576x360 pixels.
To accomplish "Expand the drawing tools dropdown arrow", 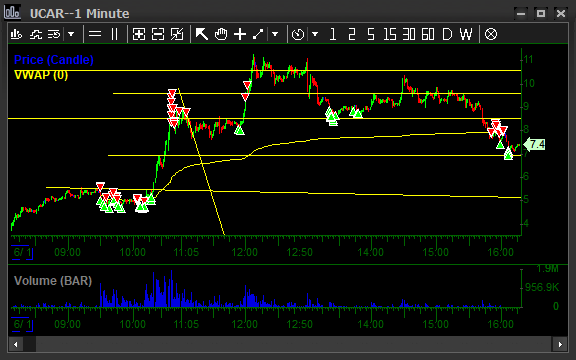I will click(275, 35).
